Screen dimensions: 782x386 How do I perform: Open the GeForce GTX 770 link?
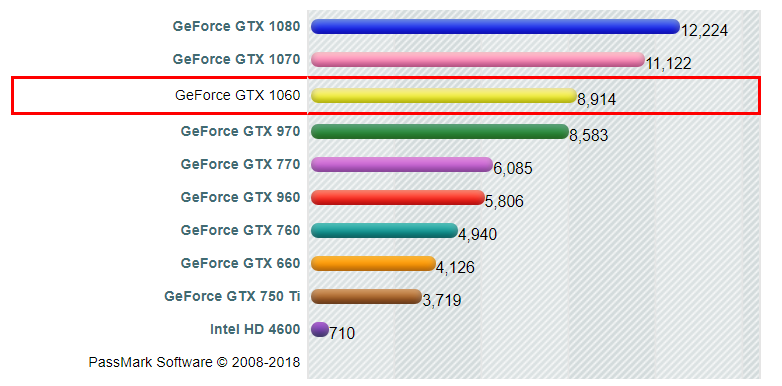240,164
